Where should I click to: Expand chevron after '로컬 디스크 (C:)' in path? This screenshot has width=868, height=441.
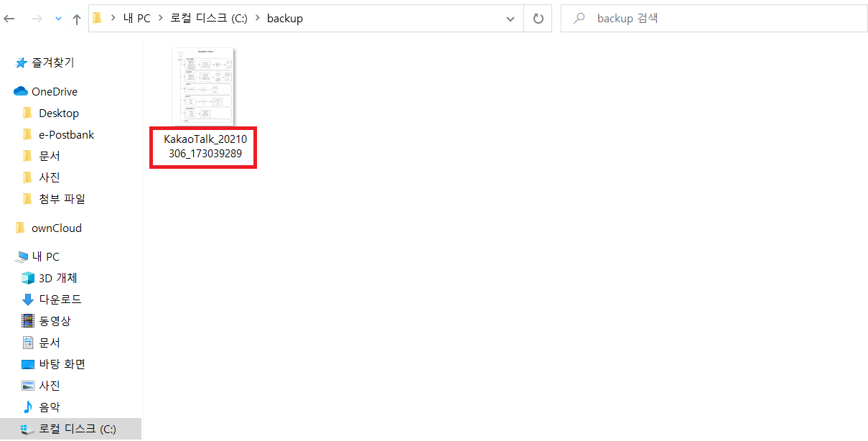pyautogui.click(x=257, y=19)
